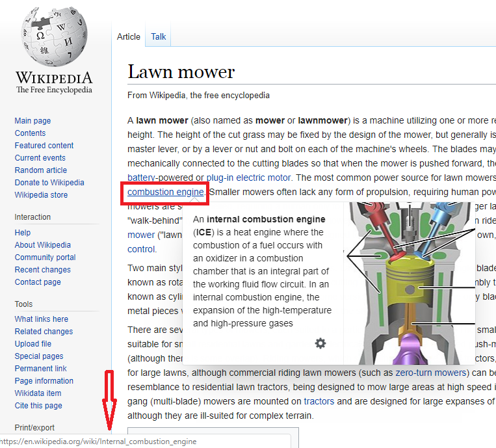Follow the battery link in article

141,178
